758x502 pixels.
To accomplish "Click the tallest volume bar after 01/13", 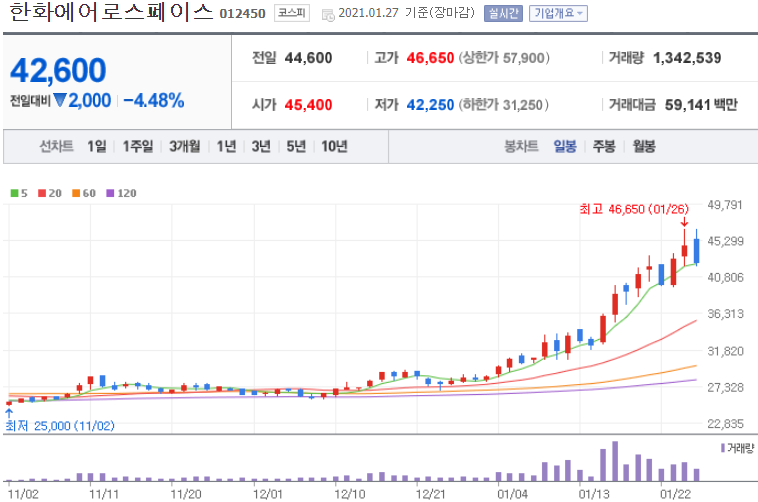I will 615,461.
